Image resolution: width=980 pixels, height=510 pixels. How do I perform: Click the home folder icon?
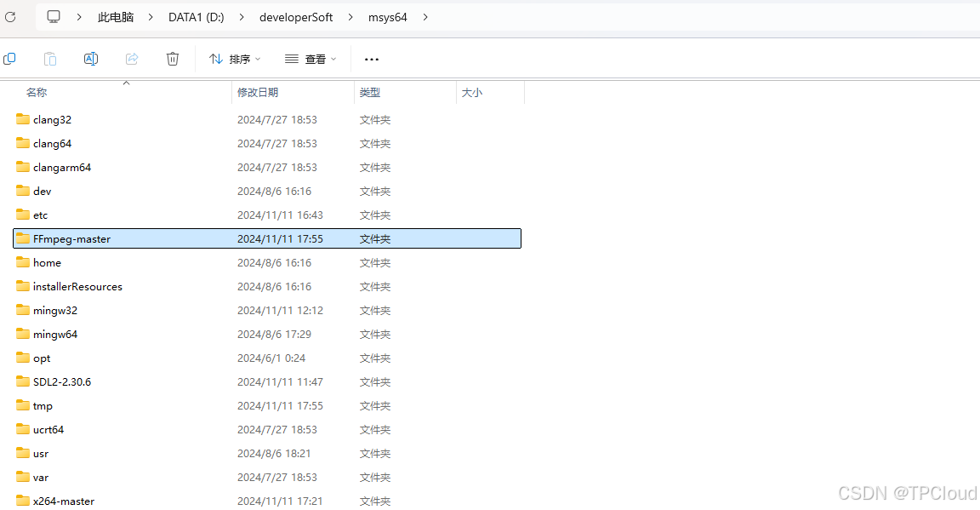coord(23,261)
